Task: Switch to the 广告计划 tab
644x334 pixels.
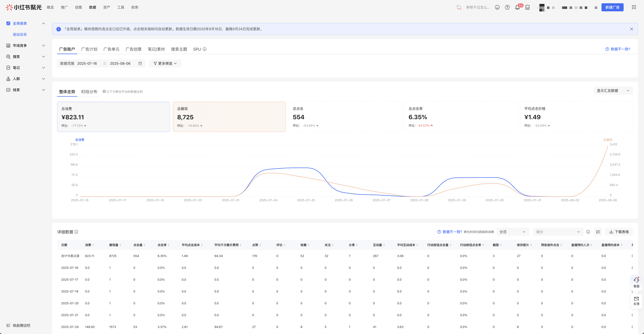Action: pyautogui.click(x=89, y=49)
